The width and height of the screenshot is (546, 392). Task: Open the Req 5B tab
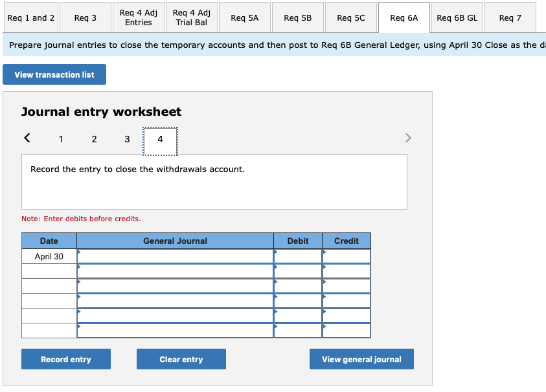pos(297,18)
